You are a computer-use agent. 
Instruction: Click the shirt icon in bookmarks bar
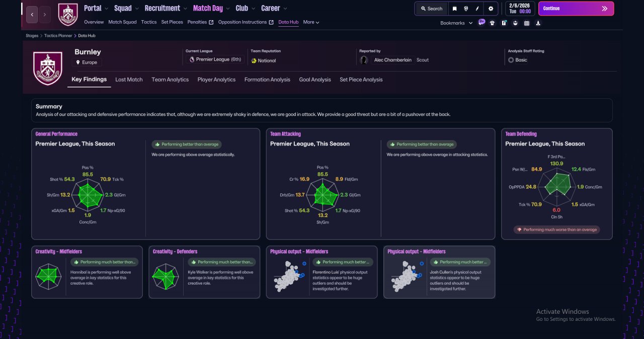[492, 23]
